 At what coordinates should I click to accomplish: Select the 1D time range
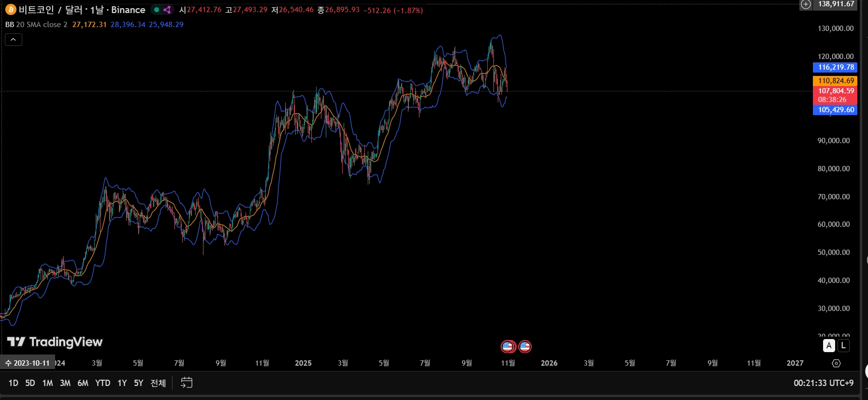[x=14, y=383]
